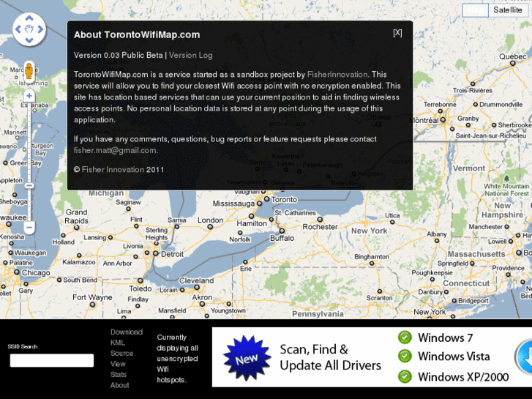Zoom out with the minus button

point(29,227)
